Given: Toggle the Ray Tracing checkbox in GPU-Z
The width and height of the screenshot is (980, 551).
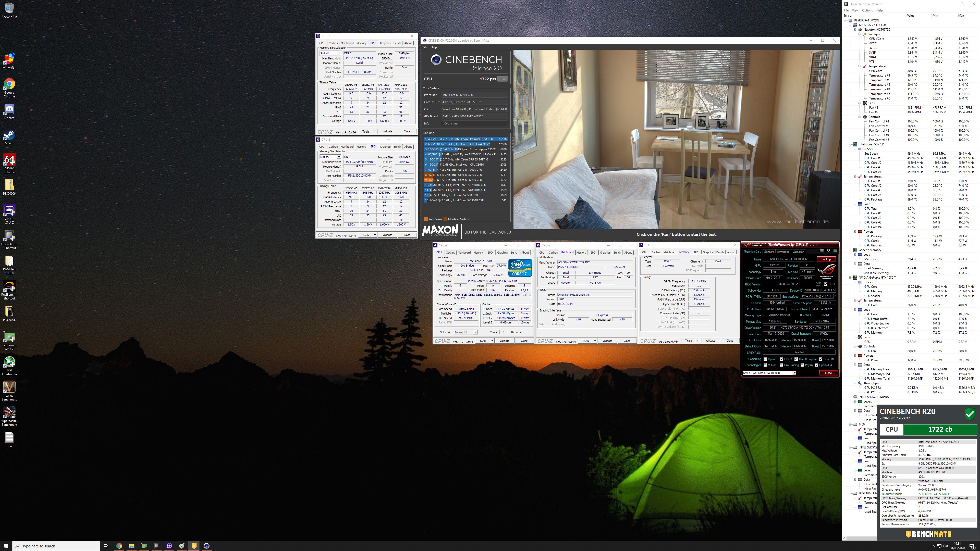Looking at the screenshot, I should (x=781, y=365).
